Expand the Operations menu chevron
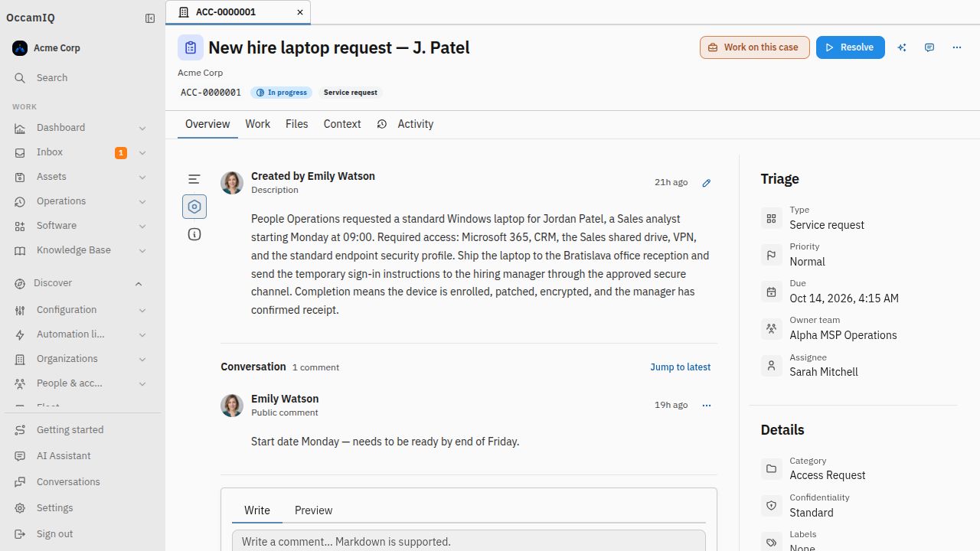Viewport: 980px width, 551px height. [142, 201]
